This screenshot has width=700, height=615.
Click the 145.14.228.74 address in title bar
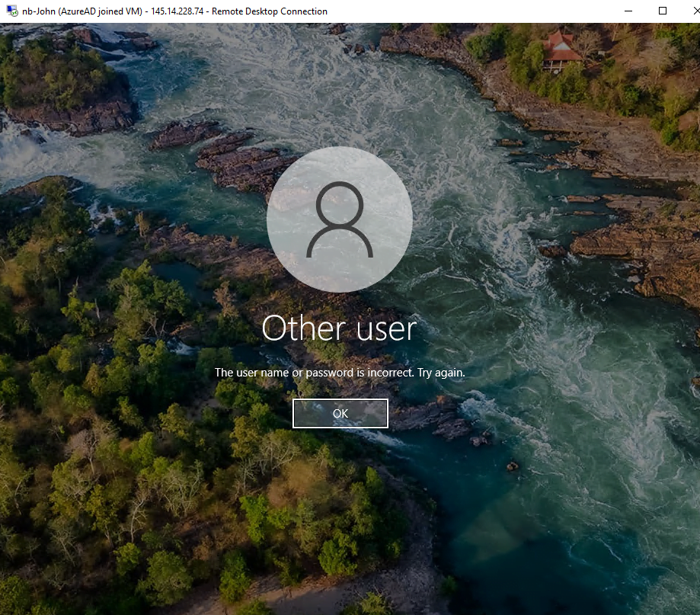click(x=177, y=11)
